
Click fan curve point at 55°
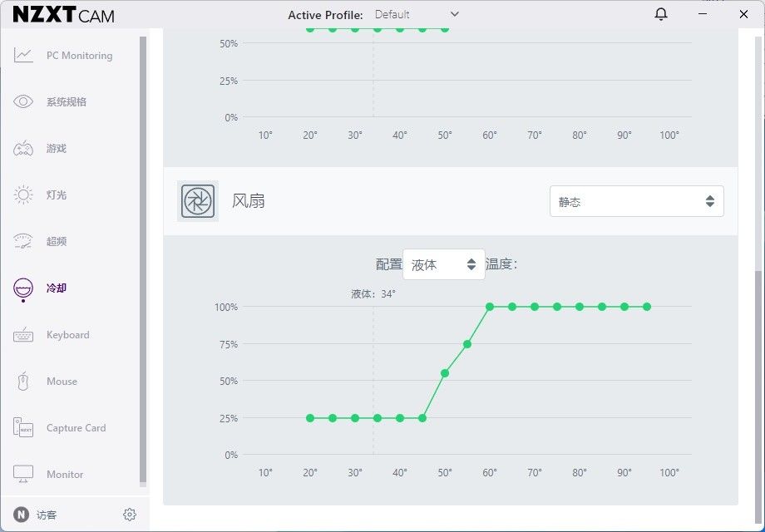click(467, 344)
